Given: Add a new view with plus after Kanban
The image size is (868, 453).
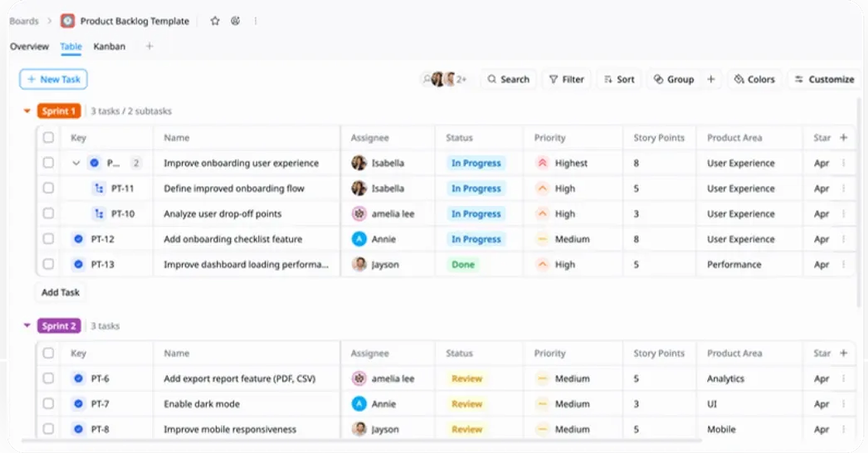Looking at the screenshot, I should pos(149,46).
